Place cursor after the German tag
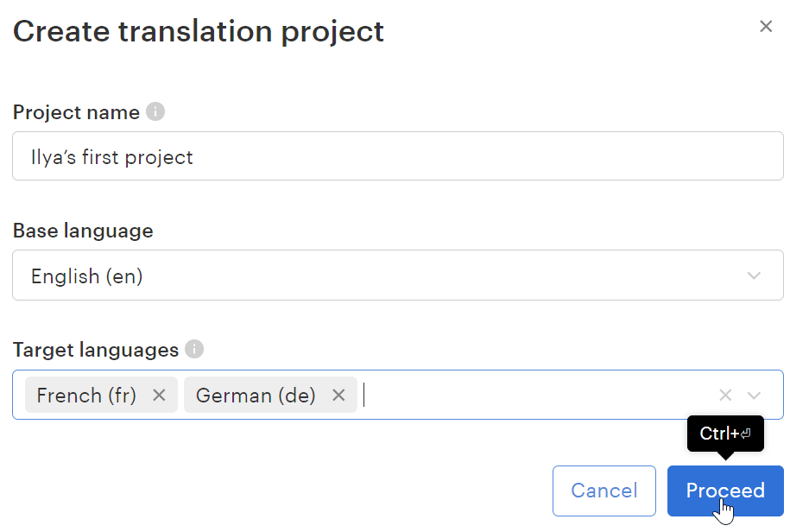Viewport: 790px width, 532px height. click(518, 395)
